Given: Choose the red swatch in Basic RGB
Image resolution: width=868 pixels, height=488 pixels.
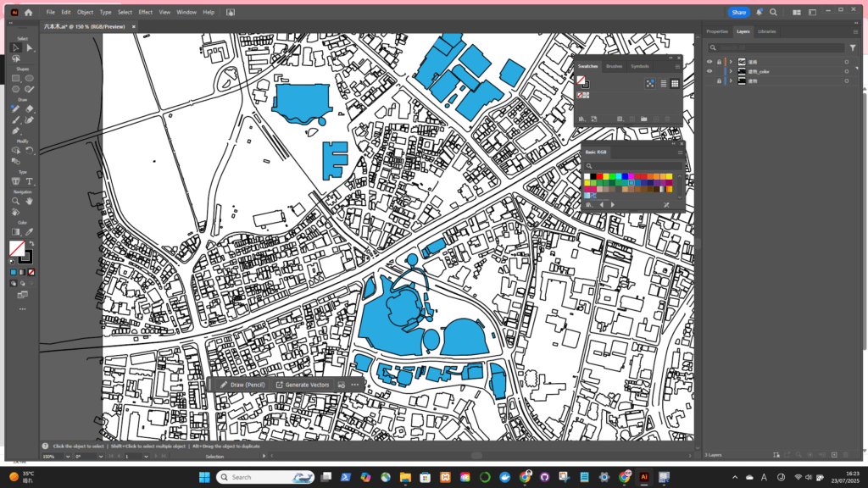Looking at the screenshot, I should (601, 176).
